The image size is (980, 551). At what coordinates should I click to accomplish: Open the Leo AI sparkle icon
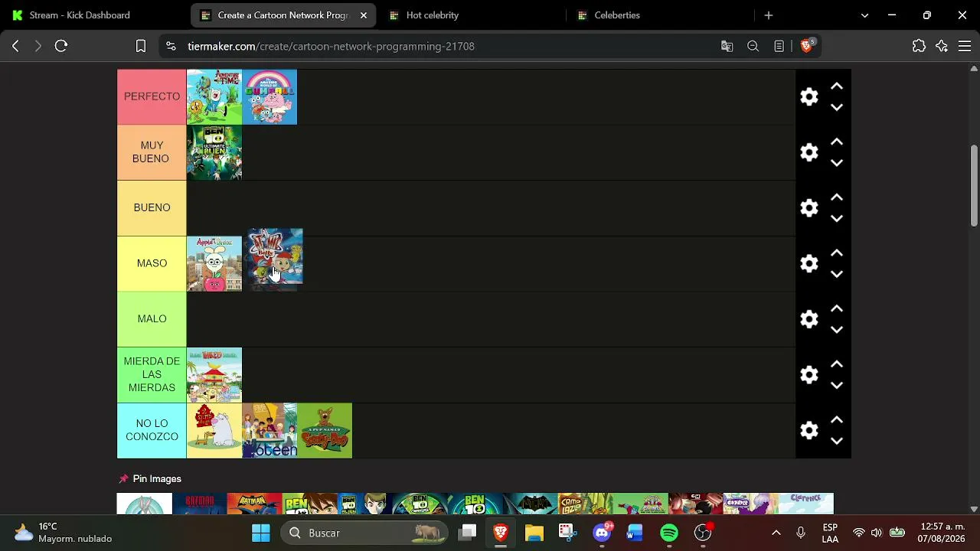pos(942,46)
